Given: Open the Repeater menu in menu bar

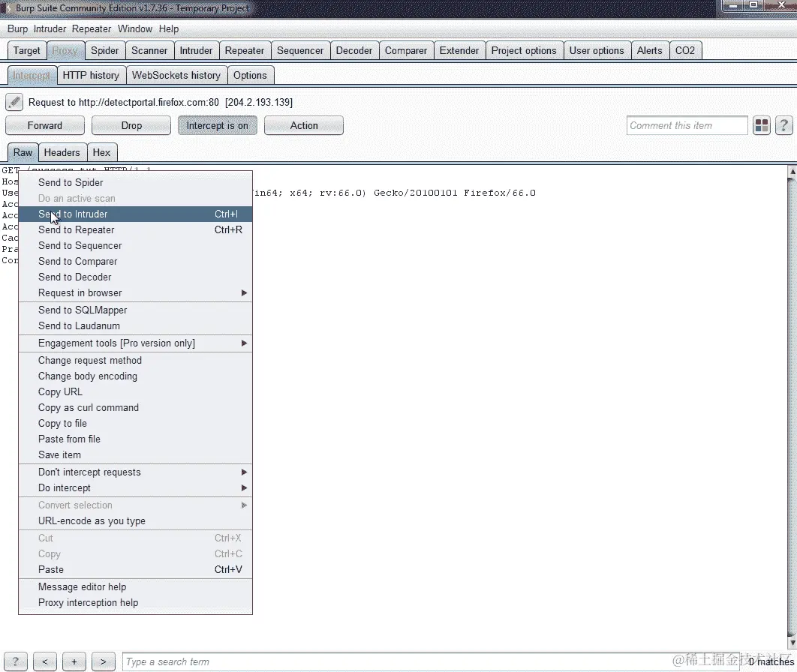Looking at the screenshot, I should [92, 29].
